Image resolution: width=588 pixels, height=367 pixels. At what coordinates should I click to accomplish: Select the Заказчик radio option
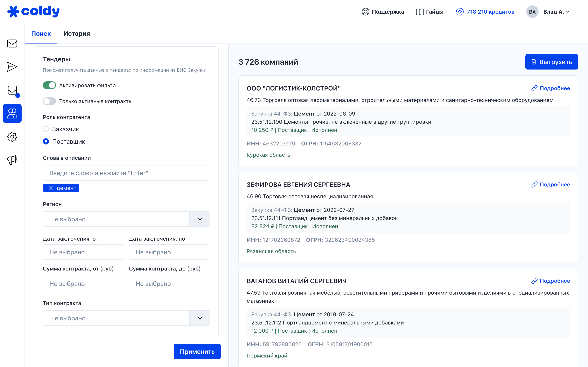pos(46,129)
